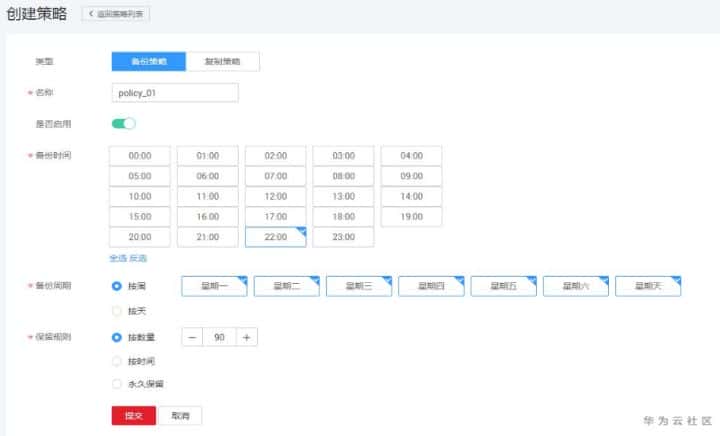Choose the 按时间 retention radio option
The width and height of the screenshot is (720, 436).
[117, 361]
